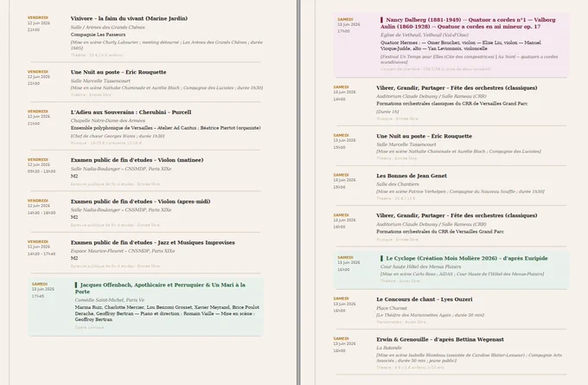The image size is (588, 385).
Task: Open the "Jazz et Musiques Improvises" exam event
Action: click(x=153, y=243)
